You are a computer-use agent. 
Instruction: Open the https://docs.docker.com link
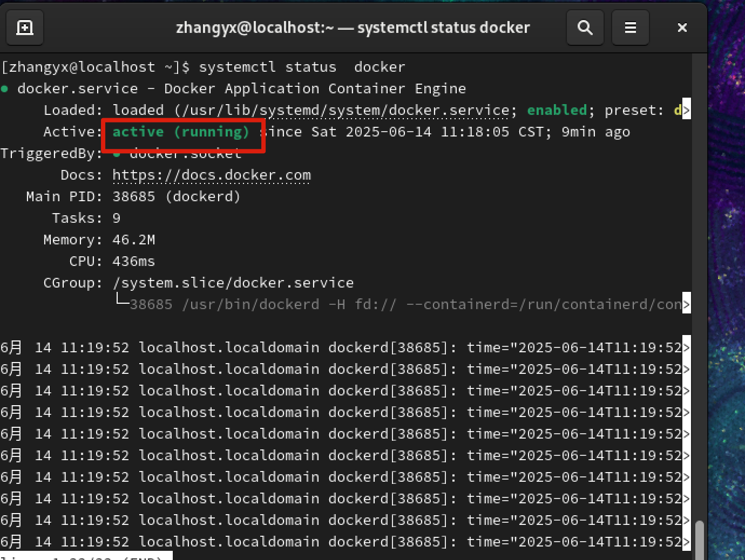pyautogui.click(x=212, y=175)
